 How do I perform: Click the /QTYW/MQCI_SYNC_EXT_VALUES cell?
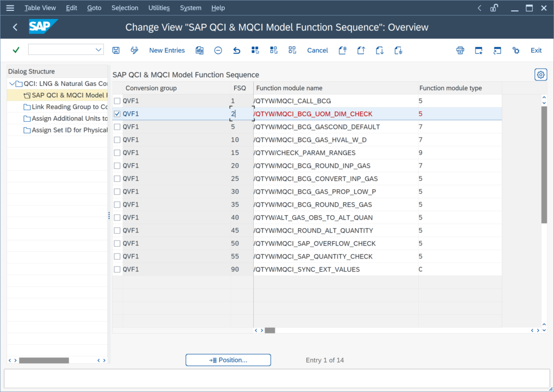tap(335, 269)
